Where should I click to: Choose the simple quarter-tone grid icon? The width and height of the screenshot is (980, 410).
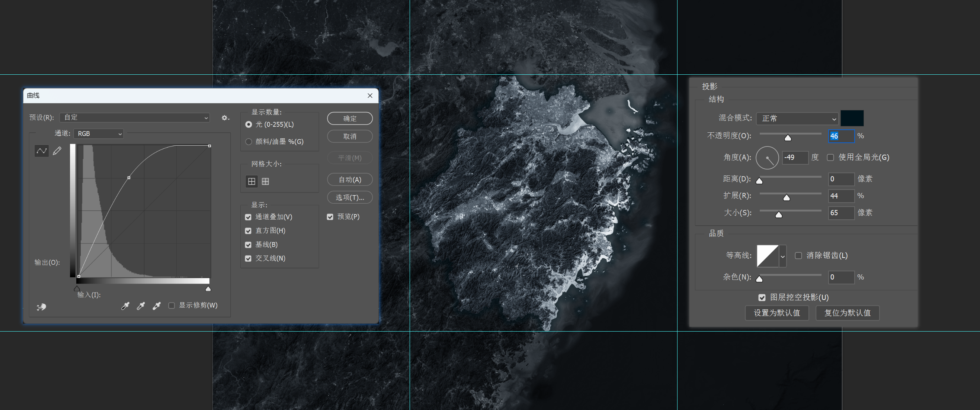pos(252,182)
